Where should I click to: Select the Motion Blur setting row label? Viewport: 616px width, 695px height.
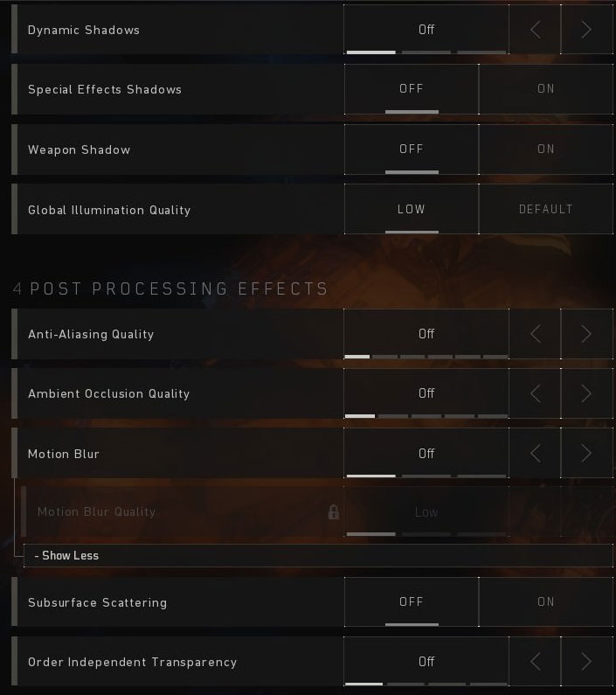pos(64,454)
